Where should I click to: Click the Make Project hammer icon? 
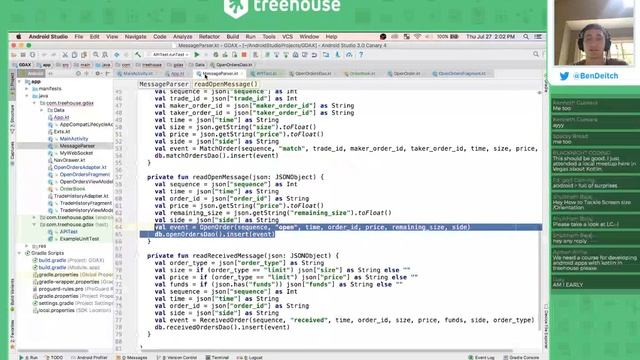[x=138, y=55]
